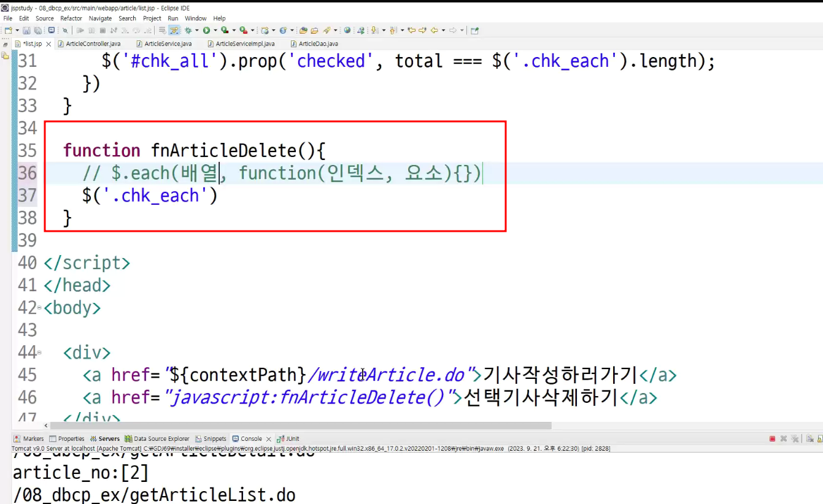
Task: Click the Run External Tools icon
Action: point(243,30)
